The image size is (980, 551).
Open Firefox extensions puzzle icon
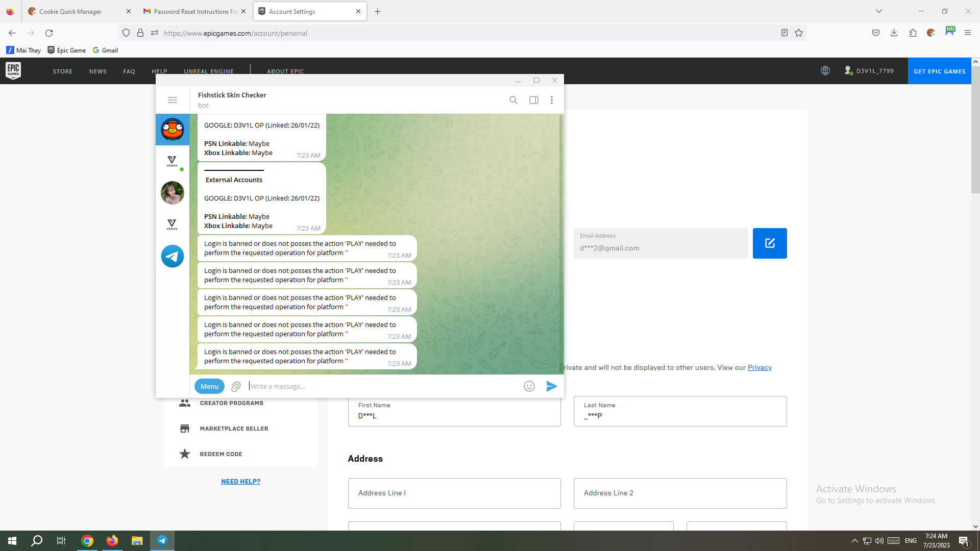click(913, 33)
